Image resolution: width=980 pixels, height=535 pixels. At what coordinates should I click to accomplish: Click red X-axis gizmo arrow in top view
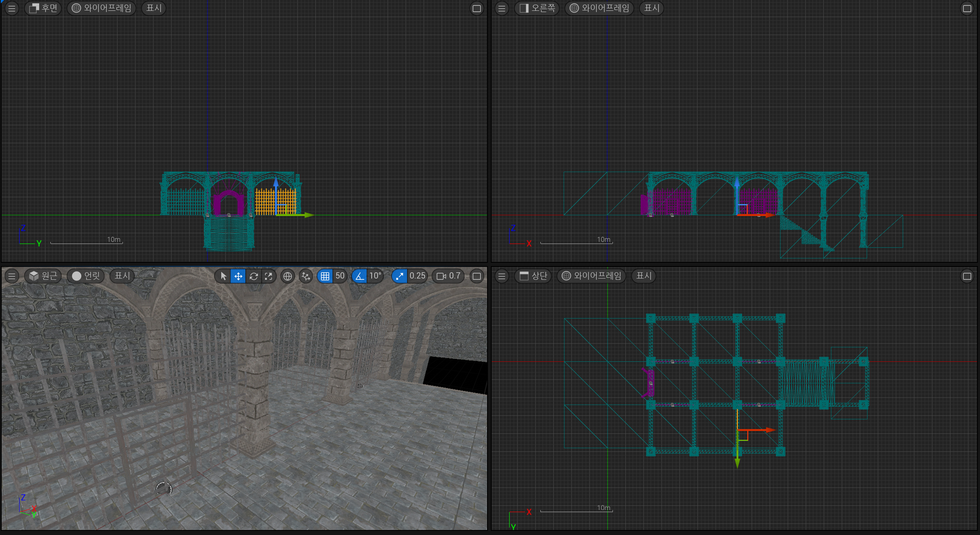click(769, 430)
